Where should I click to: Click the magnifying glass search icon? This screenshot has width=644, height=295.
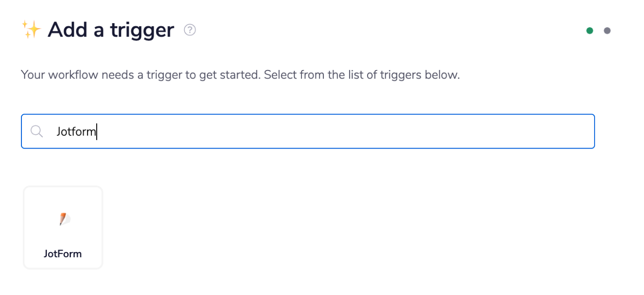tap(37, 131)
